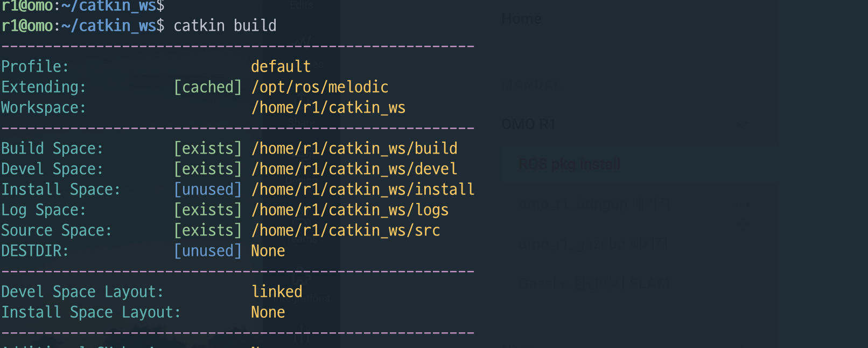Collapse the OMO R1 section chevron

point(741,125)
